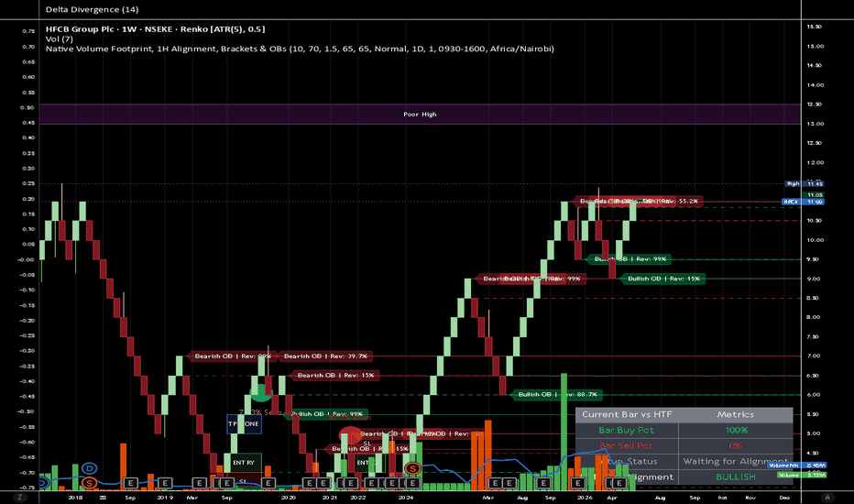The height and width of the screenshot is (504, 854).
Task: Open the orange S split marker near 2024
Action: click(413, 468)
